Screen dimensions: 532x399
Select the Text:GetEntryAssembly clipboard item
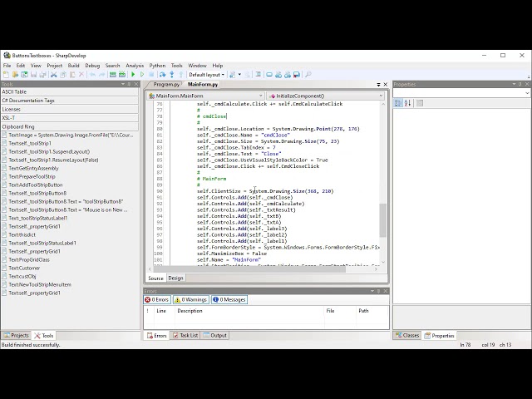[33, 168]
